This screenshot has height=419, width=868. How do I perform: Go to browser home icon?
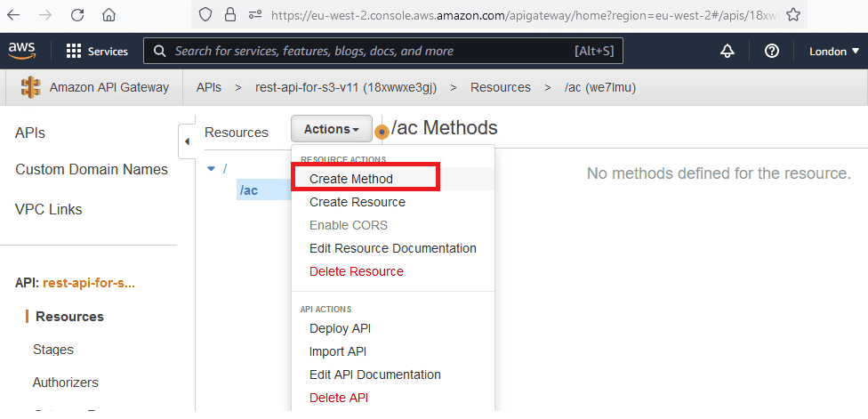point(108,14)
